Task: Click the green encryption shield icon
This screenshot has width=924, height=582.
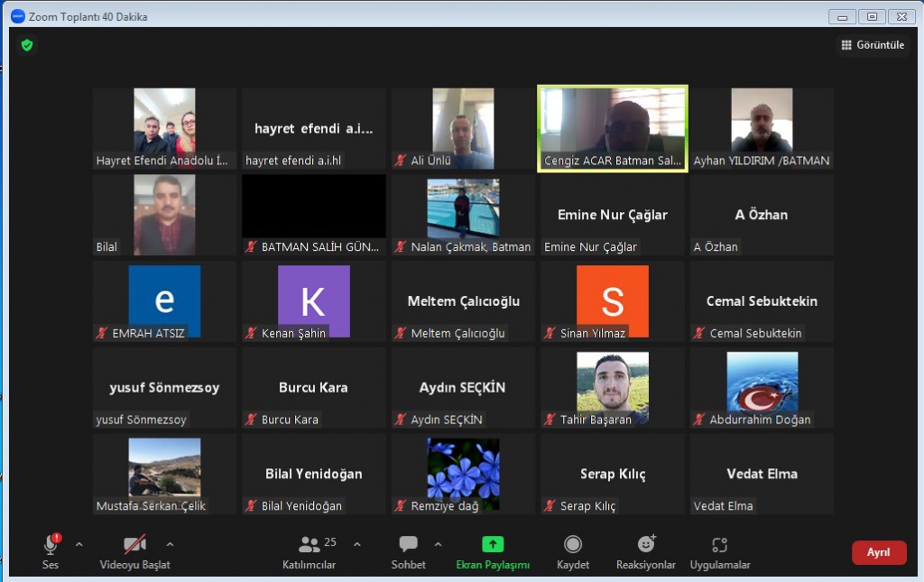Action: pyautogui.click(x=27, y=45)
